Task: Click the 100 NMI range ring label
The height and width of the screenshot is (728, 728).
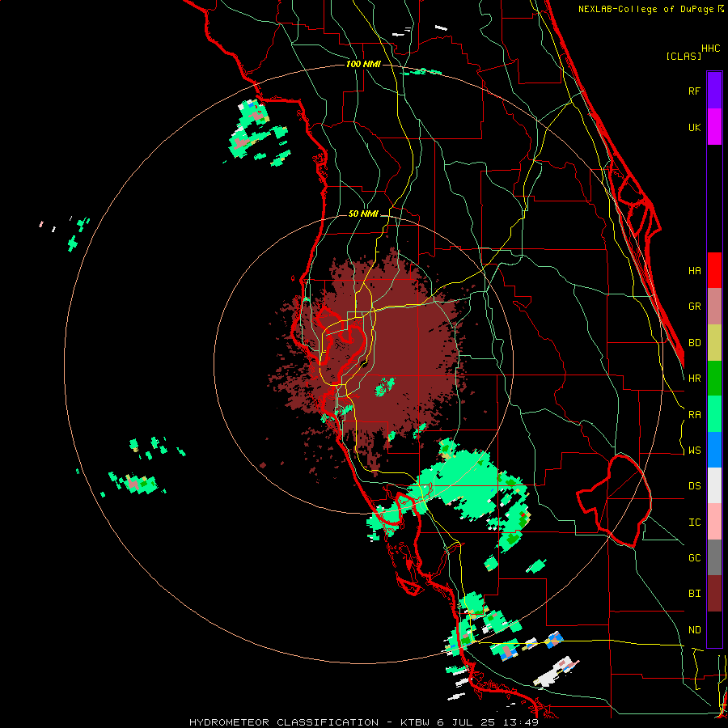Action: (x=363, y=64)
